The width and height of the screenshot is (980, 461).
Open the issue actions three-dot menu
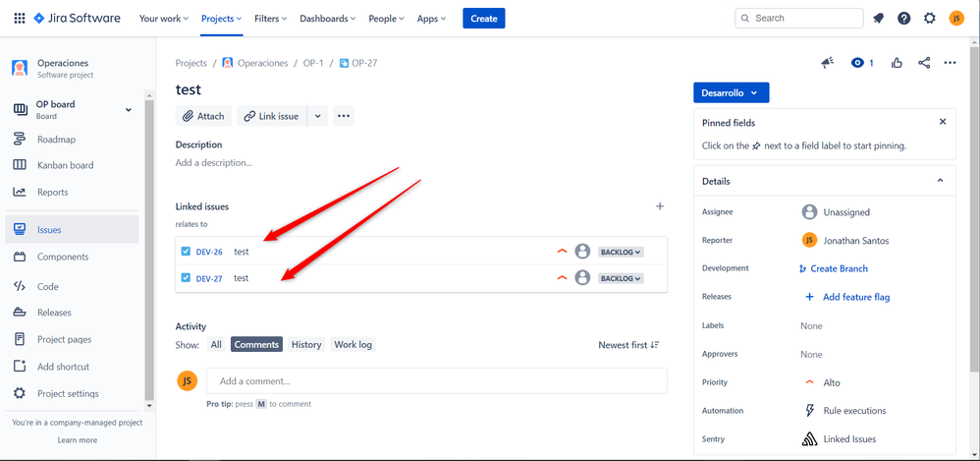pyautogui.click(x=950, y=63)
